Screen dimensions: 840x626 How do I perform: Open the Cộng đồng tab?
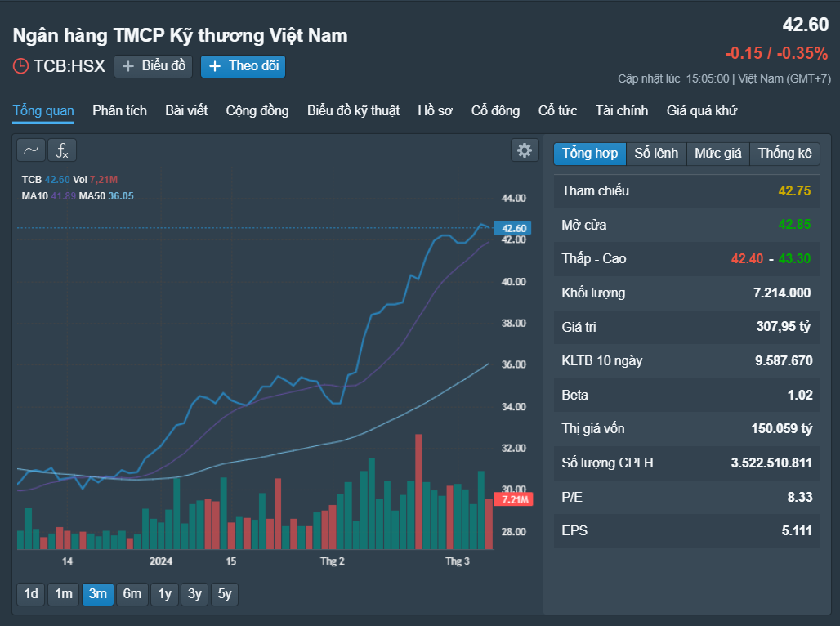click(x=257, y=111)
